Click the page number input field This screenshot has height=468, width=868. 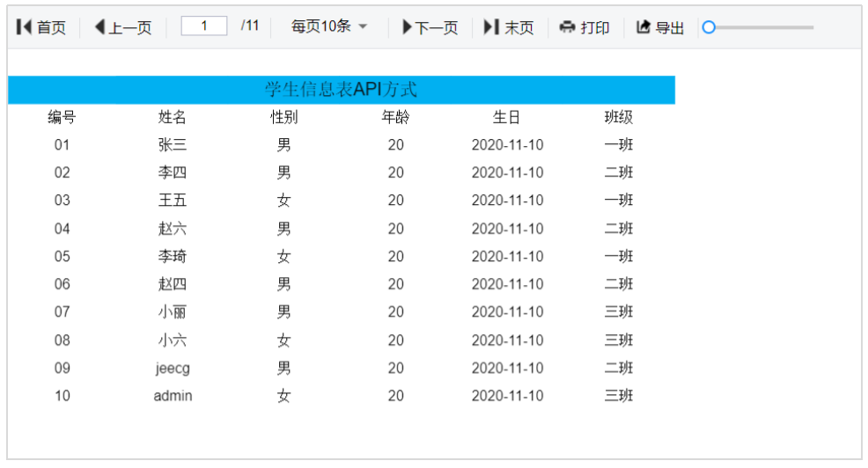[203, 26]
